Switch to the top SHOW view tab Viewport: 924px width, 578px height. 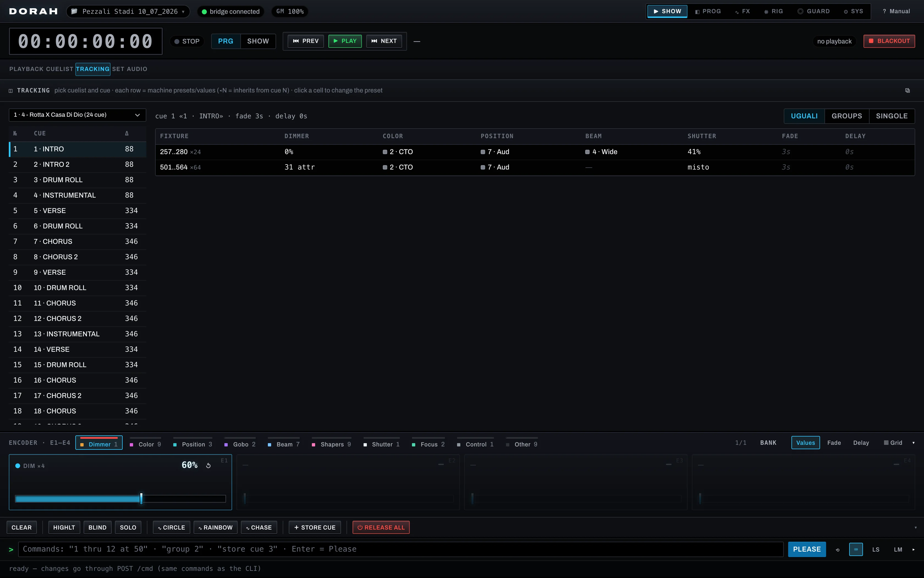[667, 12]
